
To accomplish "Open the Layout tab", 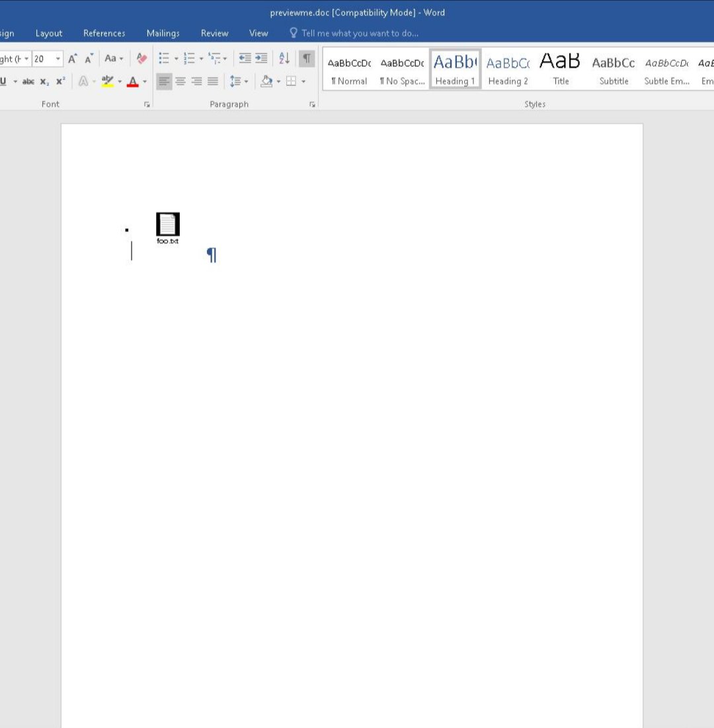I will point(49,34).
